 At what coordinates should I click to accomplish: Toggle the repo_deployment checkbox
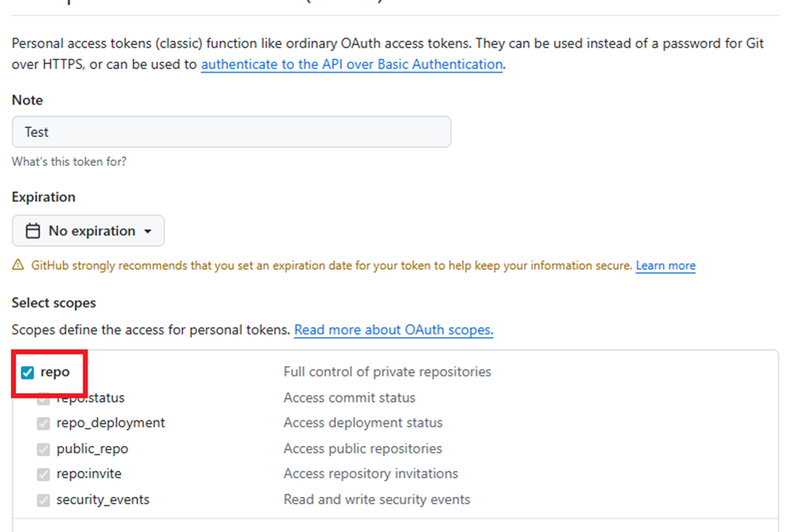[x=43, y=423]
